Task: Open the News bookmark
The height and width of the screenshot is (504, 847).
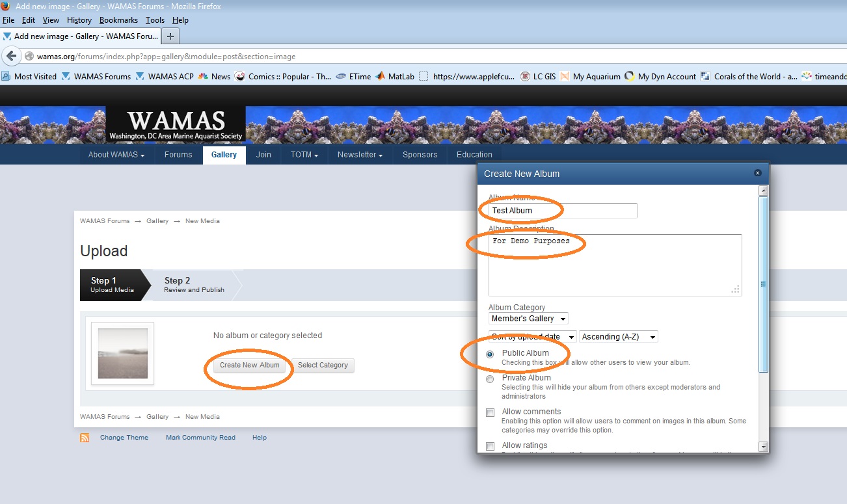Action: click(x=215, y=76)
